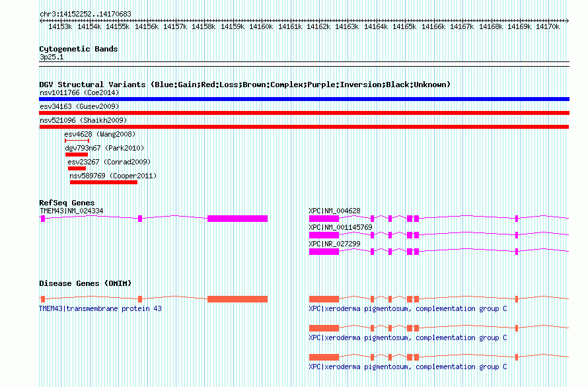Click the TMEM43|NM_024334 gene label
This screenshot has width=588, height=387.
(71, 211)
